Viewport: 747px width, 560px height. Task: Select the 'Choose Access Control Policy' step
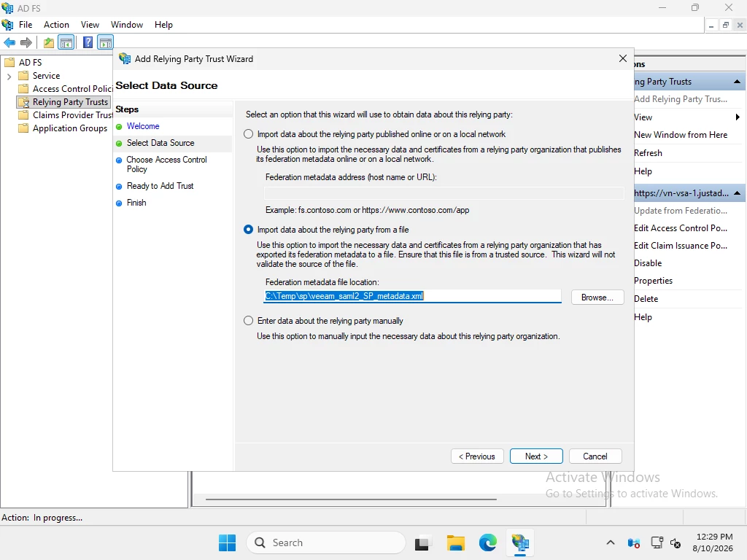click(x=166, y=164)
